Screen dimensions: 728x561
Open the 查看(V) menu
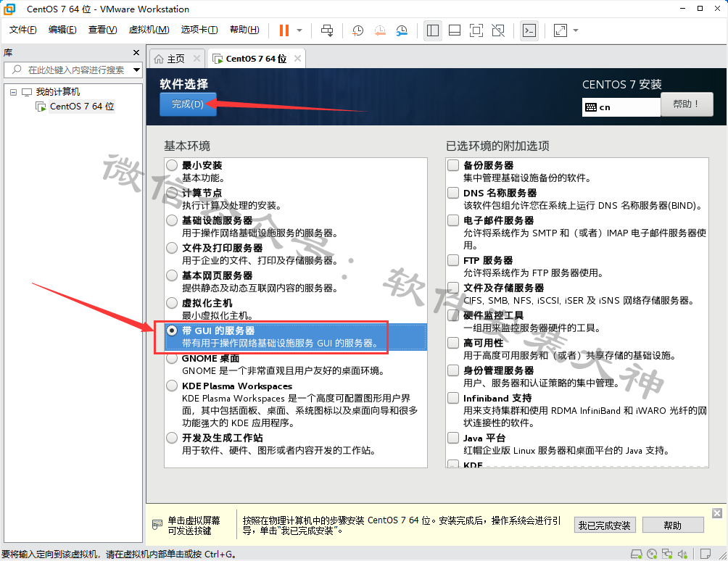(102, 30)
